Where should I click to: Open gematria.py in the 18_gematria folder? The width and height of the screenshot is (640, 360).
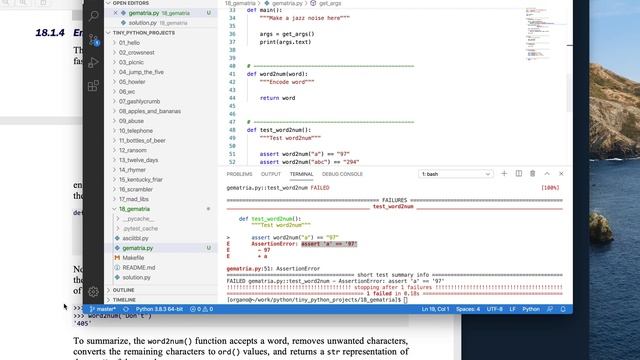coord(161,248)
